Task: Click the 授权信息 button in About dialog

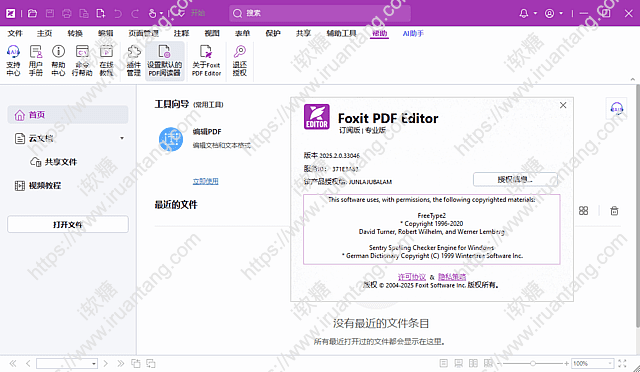Action: point(515,179)
